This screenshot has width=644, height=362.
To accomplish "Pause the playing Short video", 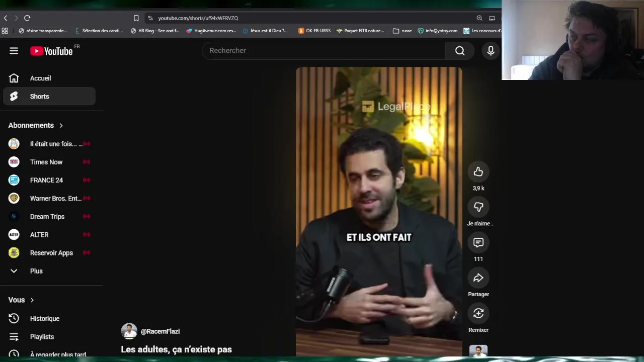I will [x=379, y=211].
